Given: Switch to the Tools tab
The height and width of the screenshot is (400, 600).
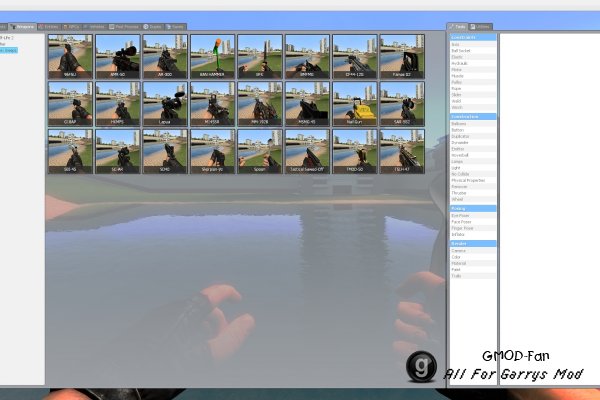Looking at the screenshot, I should coord(457,27).
